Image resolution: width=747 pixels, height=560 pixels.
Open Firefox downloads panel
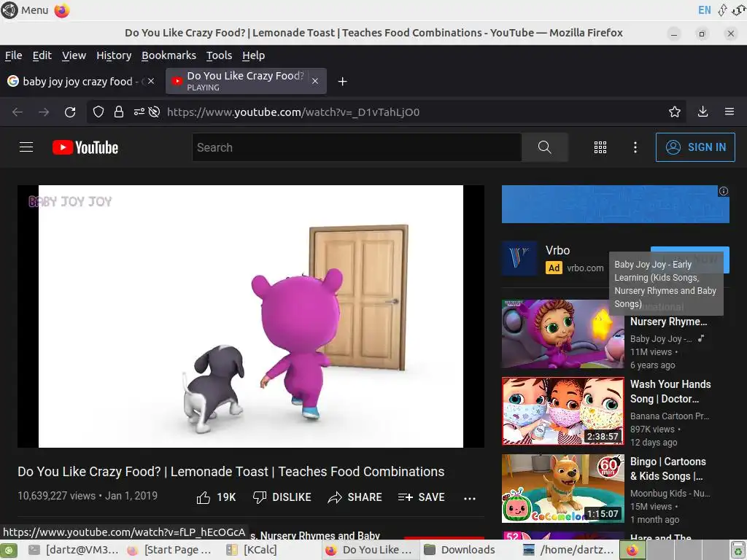click(703, 112)
